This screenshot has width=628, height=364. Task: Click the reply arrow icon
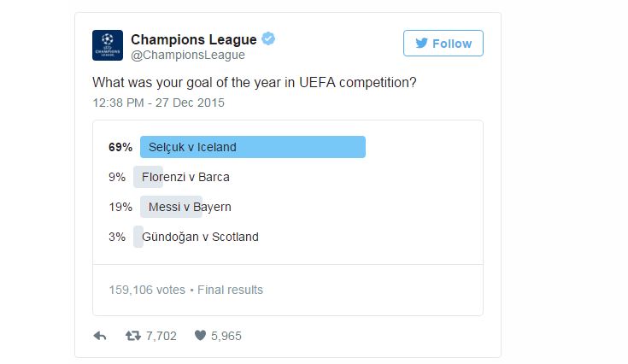click(x=100, y=336)
